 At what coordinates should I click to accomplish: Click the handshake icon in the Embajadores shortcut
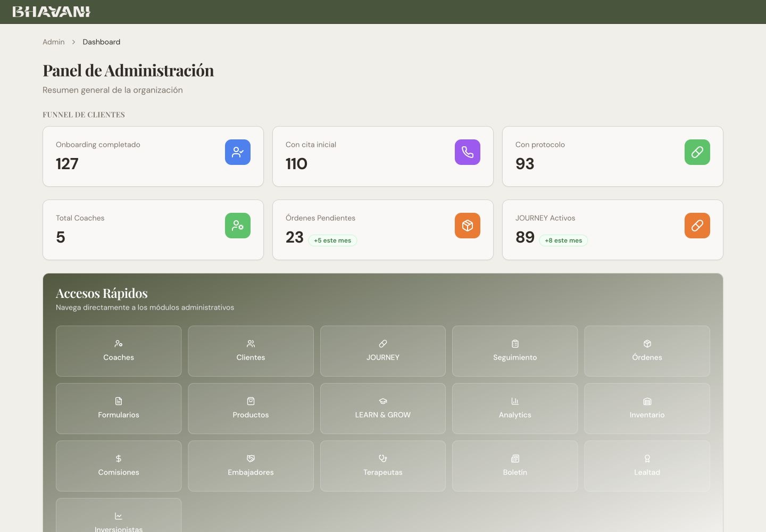pyautogui.click(x=251, y=459)
